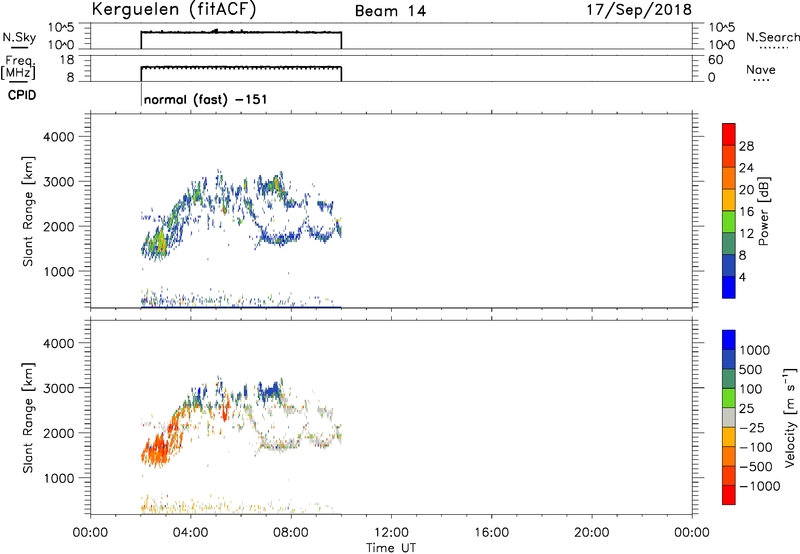Click the 'Kerguelen (fitACF)' title text
The height and width of the screenshot is (554, 800).
174,10
